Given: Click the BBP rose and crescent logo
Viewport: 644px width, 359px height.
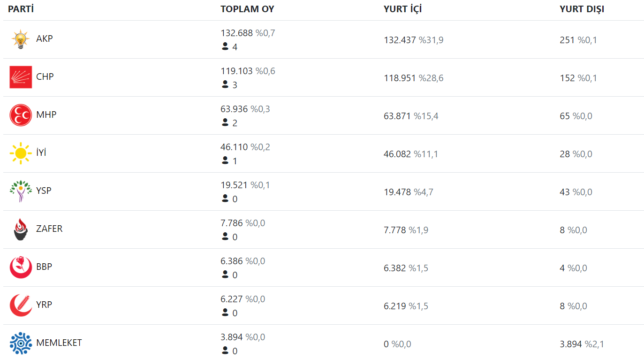Looking at the screenshot, I should (x=21, y=267).
